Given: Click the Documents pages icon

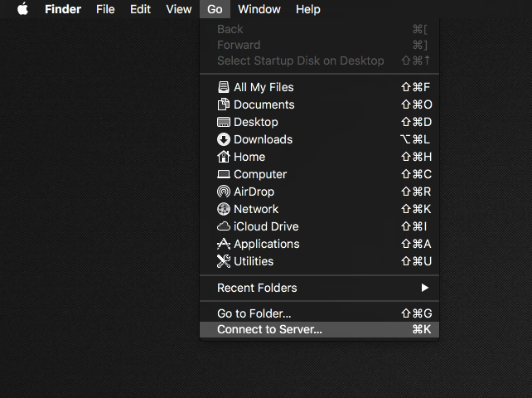Looking at the screenshot, I should coord(223,104).
